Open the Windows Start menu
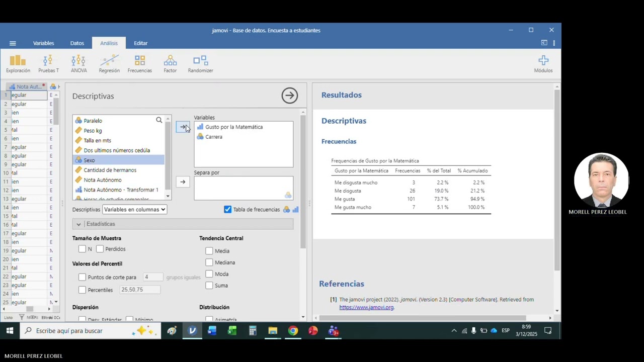This screenshot has width=644, height=362. tap(10, 331)
